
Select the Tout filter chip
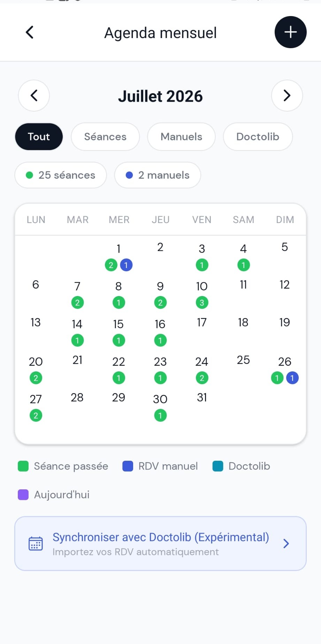(39, 136)
